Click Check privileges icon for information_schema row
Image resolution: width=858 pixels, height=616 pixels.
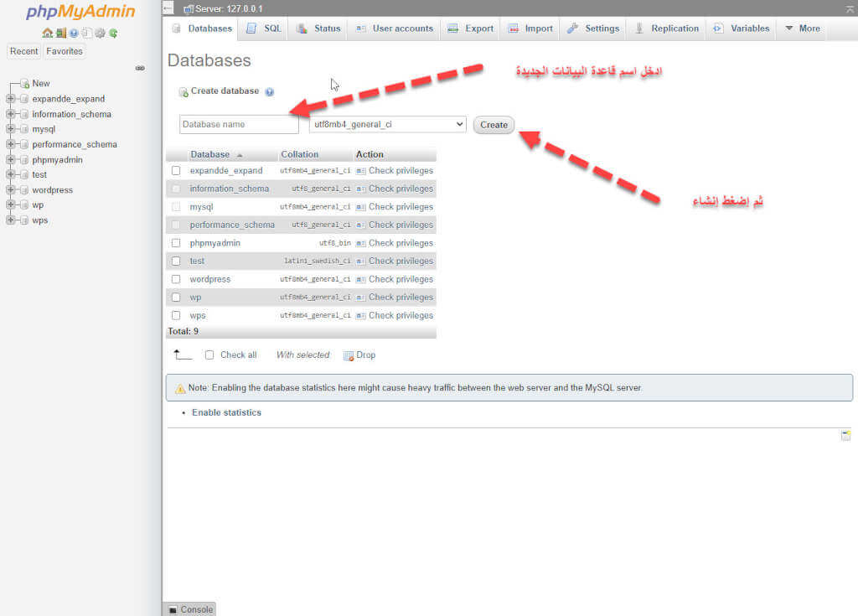point(360,189)
